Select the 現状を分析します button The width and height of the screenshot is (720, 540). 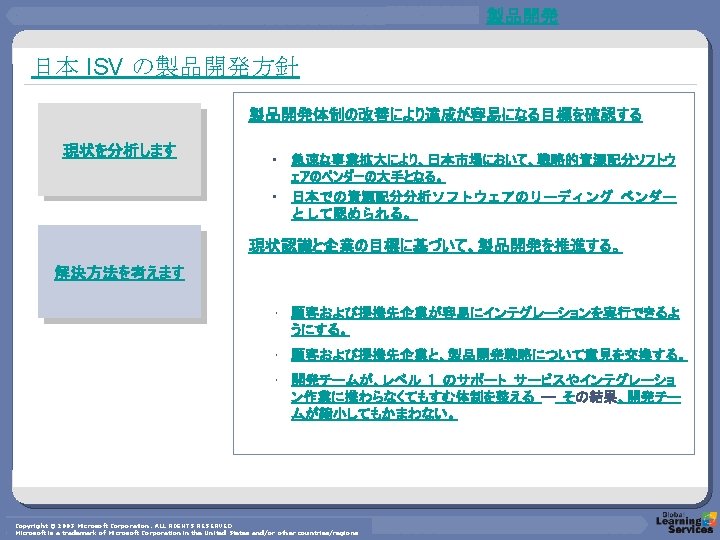[x=119, y=150]
